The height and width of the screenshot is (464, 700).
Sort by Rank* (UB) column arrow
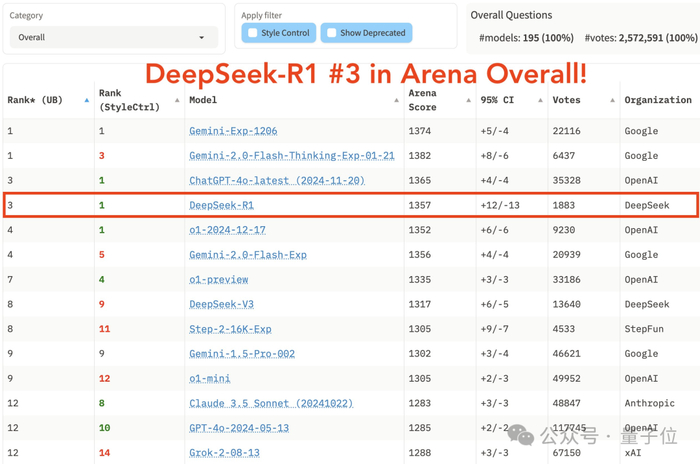coord(87,100)
